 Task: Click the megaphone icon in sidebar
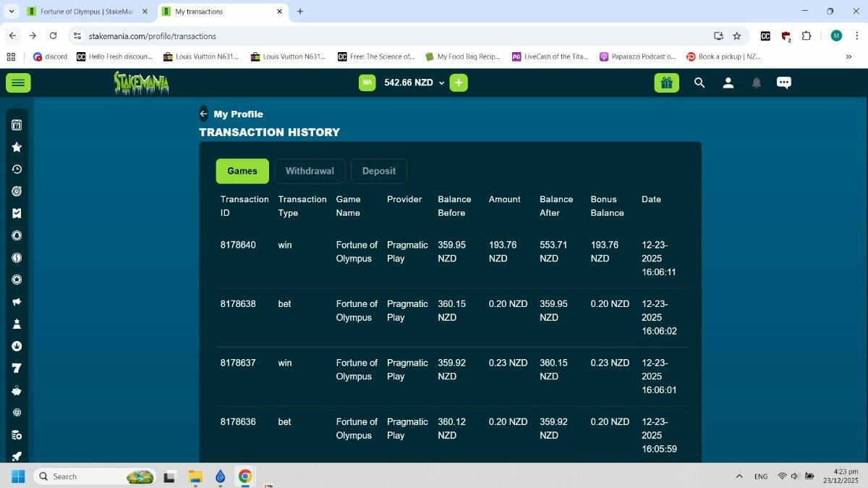coord(17,302)
